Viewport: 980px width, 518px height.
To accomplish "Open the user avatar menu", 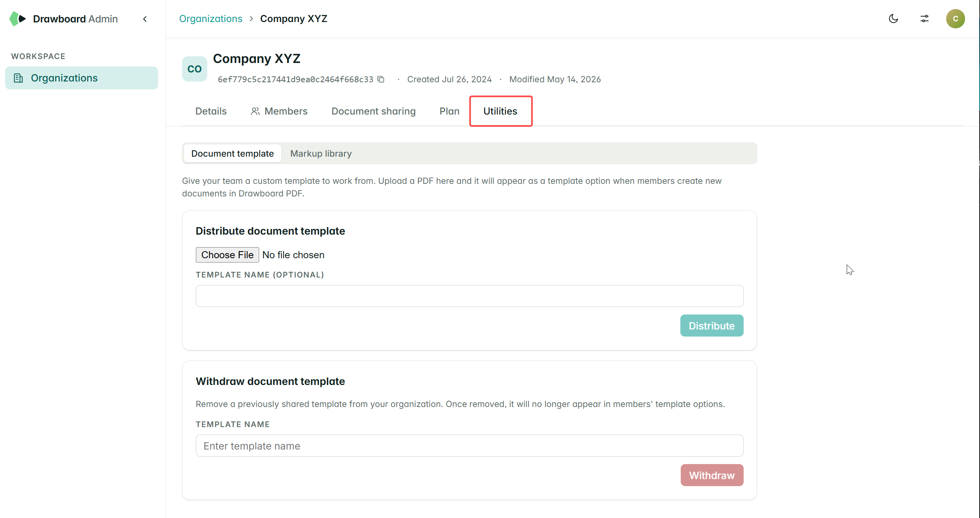I will [x=955, y=18].
